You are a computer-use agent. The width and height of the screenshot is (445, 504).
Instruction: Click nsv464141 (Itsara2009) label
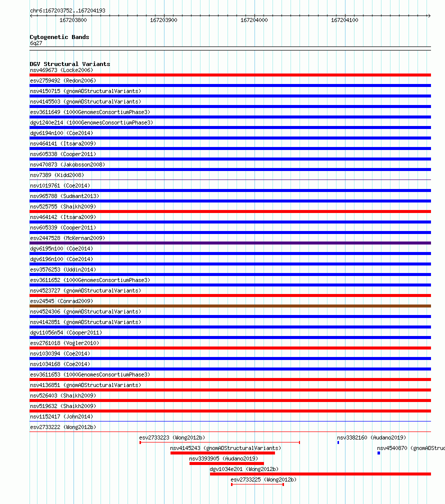(63, 143)
